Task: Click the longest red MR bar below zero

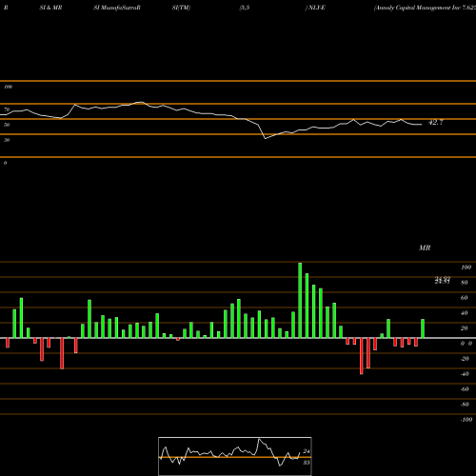Action: click(x=362, y=356)
